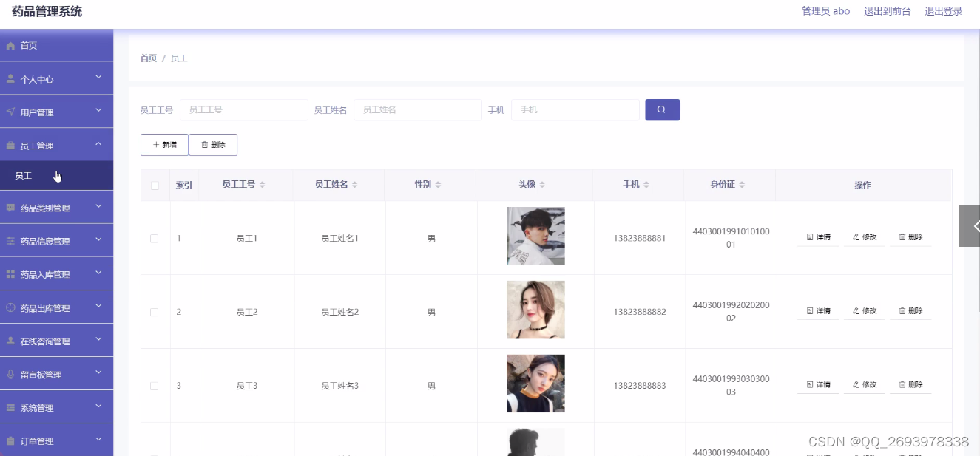
Task: Click the 退出到前台 link
Action: tap(888, 11)
